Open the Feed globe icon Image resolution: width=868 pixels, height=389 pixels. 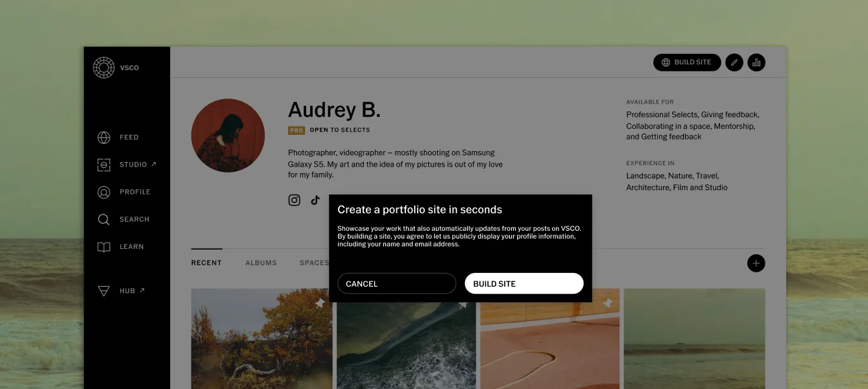point(104,137)
